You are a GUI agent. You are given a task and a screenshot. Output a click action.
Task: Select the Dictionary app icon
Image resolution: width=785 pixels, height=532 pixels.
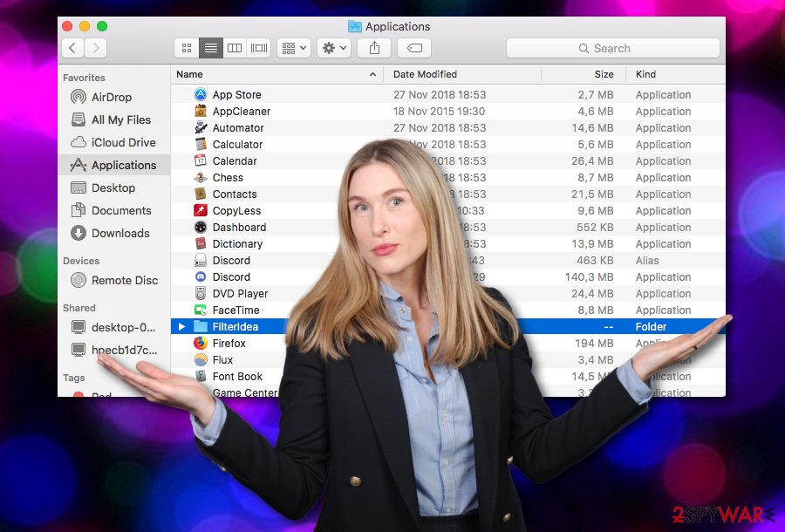201,243
